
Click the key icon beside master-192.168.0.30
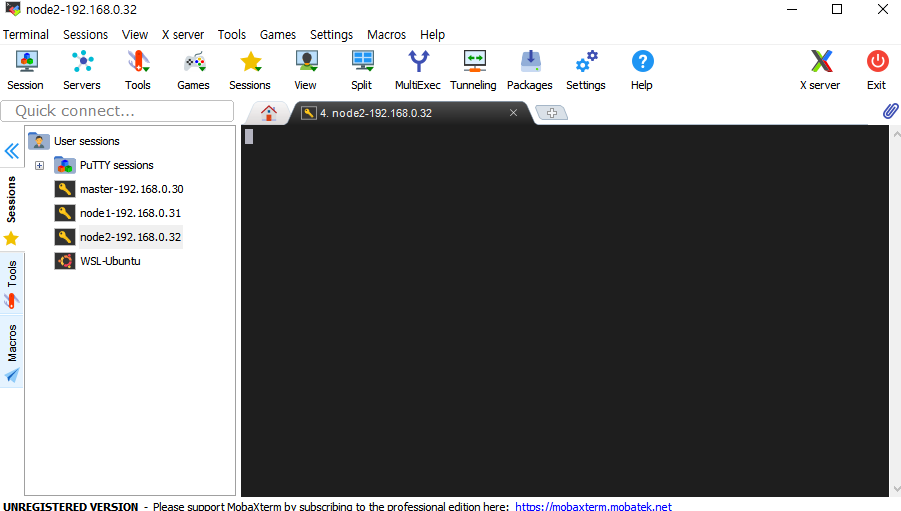[x=65, y=189]
